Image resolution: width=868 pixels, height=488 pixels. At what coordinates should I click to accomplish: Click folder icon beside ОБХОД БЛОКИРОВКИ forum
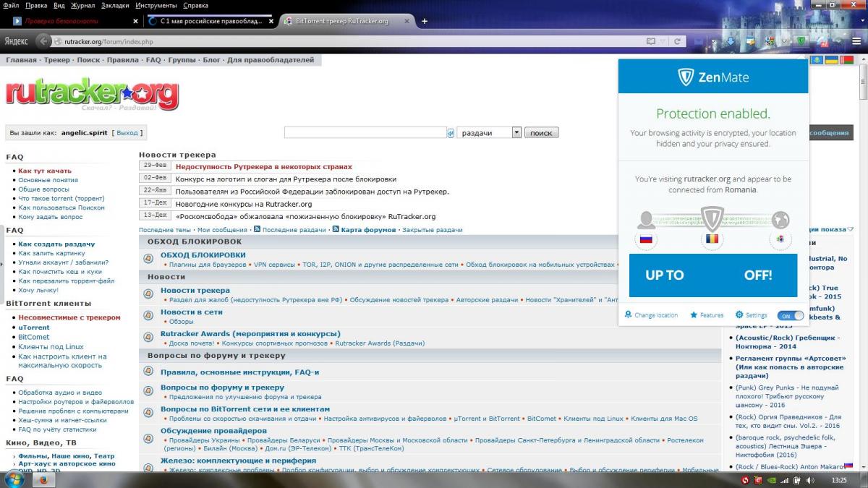[148, 257]
